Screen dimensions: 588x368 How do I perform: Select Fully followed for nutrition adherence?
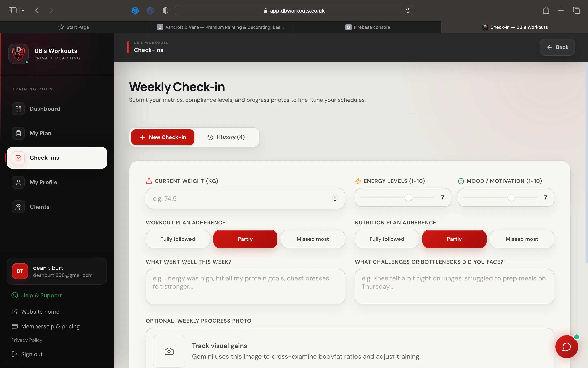387,239
